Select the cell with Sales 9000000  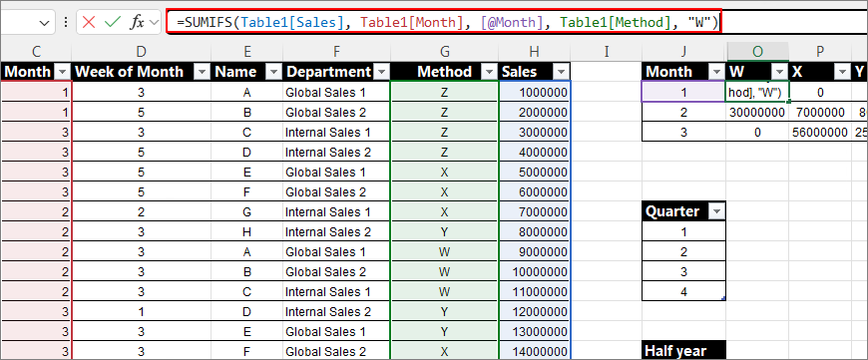534,251
